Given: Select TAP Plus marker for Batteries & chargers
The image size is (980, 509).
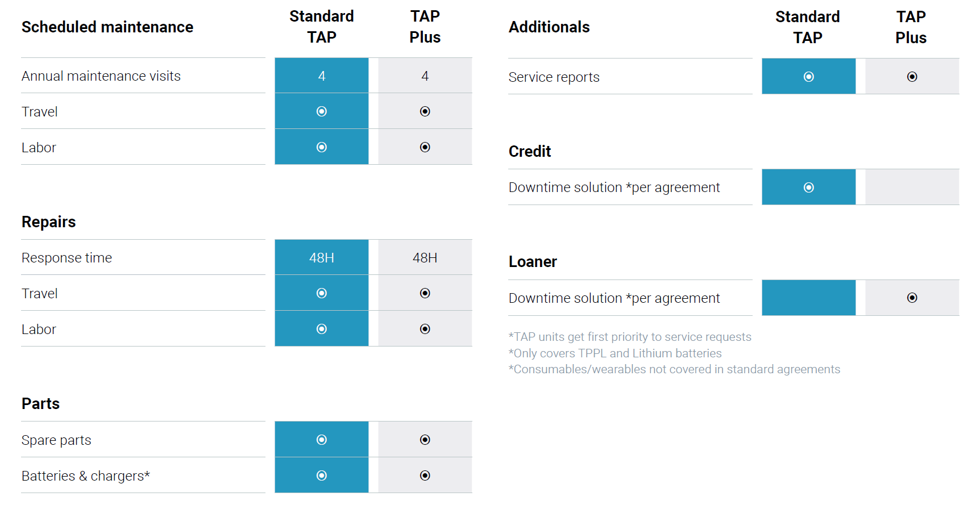Looking at the screenshot, I should [425, 475].
